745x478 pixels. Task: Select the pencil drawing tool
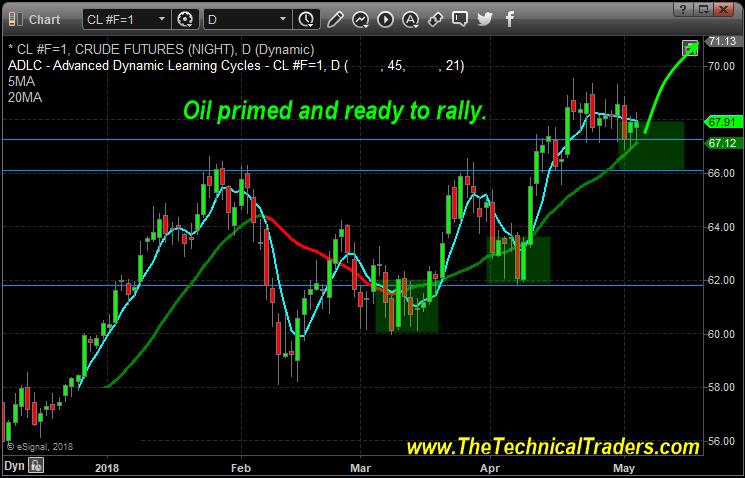click(335, 19)
